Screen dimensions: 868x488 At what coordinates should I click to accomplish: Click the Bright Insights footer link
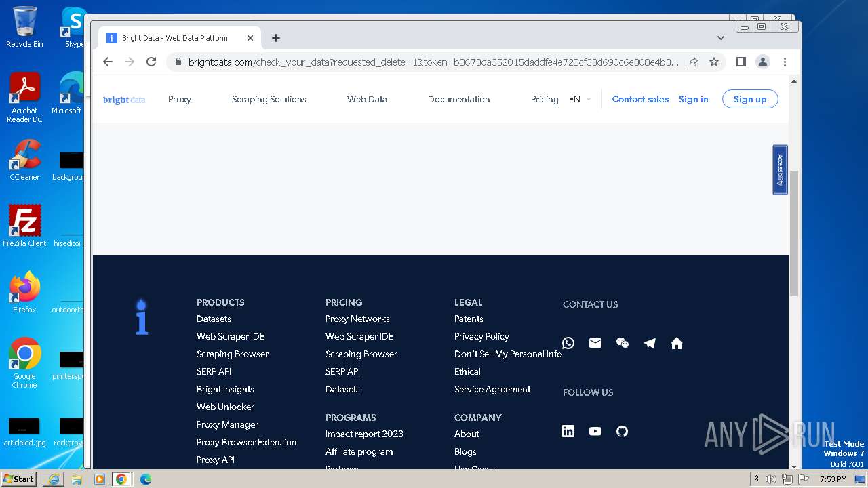(x=225, y=389)
